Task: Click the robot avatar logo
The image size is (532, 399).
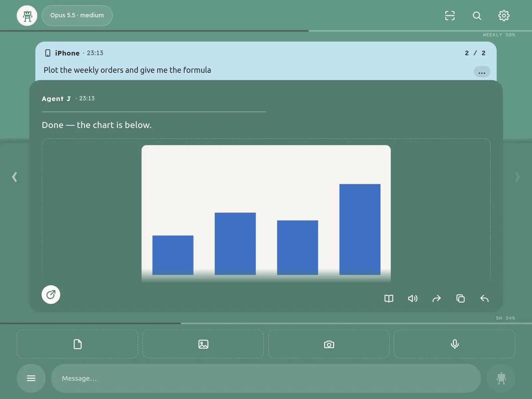Action: coord(27,16)
